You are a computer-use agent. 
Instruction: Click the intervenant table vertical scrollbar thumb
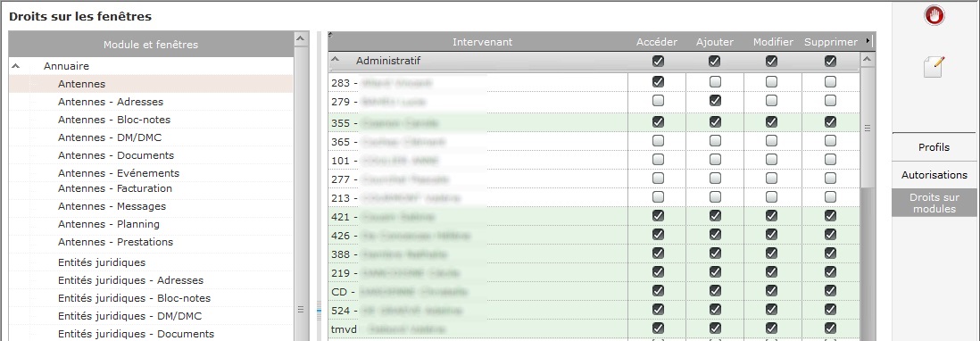tap(867, 128)
